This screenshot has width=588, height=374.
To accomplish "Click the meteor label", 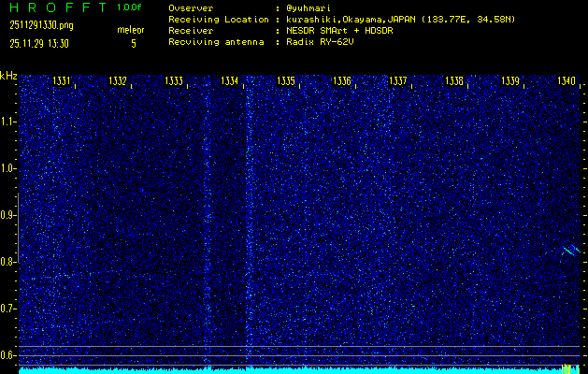I will 131,30.
